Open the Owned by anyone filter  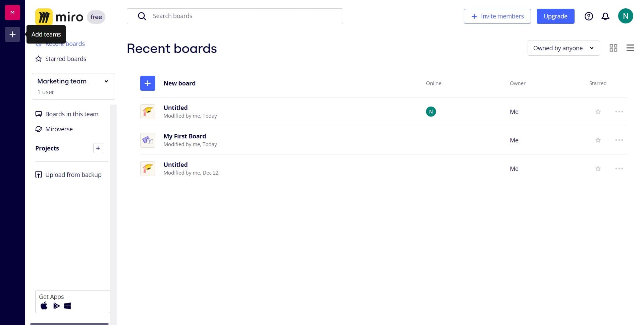tap(563, 48)
